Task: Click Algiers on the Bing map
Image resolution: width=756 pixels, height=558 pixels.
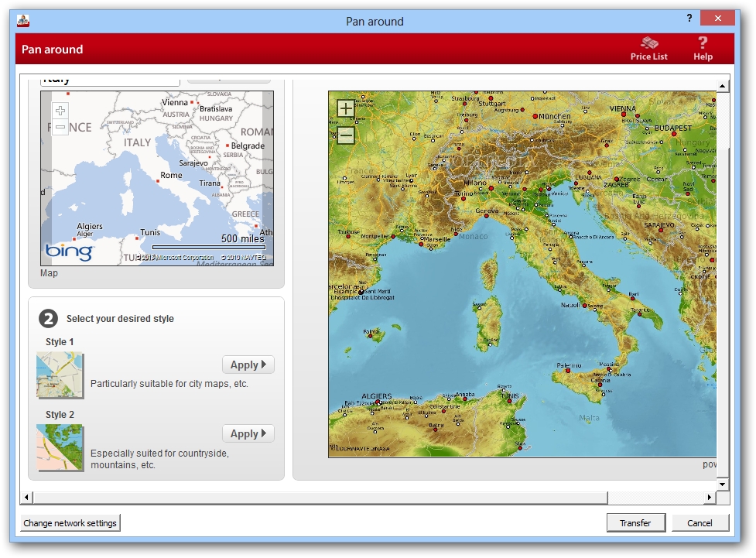Action: click(x=90, y=226)
